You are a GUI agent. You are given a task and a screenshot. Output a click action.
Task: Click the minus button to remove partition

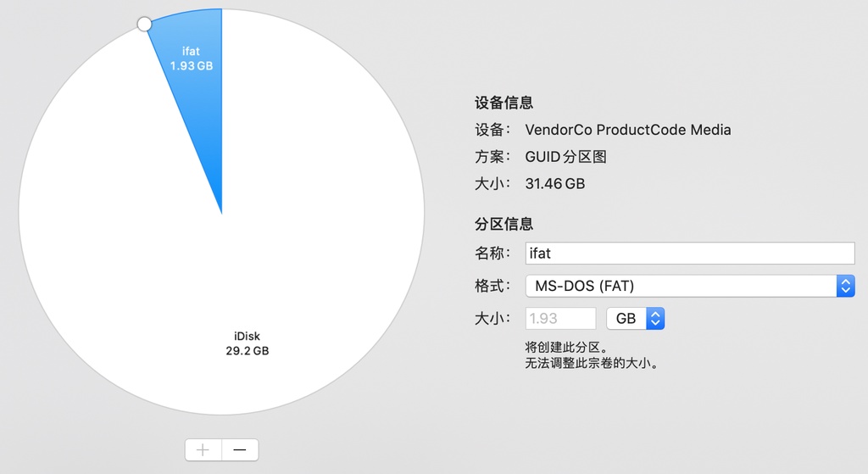pyautogui.click(x=240, y=449)
